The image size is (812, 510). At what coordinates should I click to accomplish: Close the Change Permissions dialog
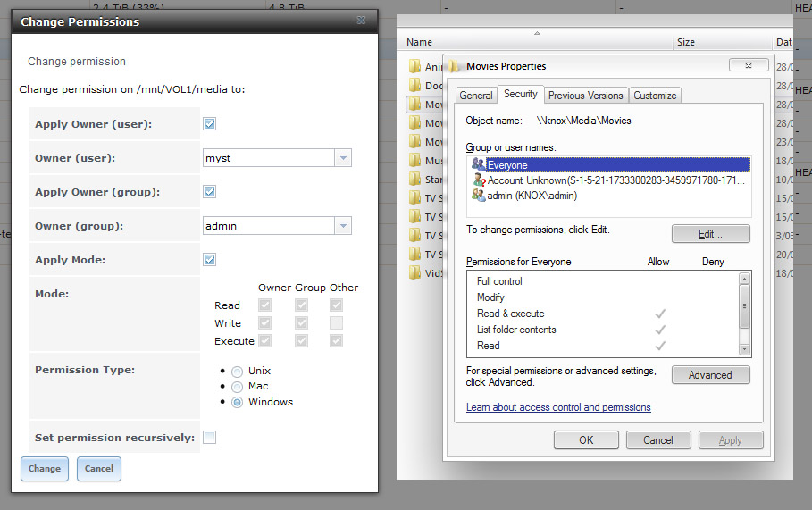coord(362,21)
